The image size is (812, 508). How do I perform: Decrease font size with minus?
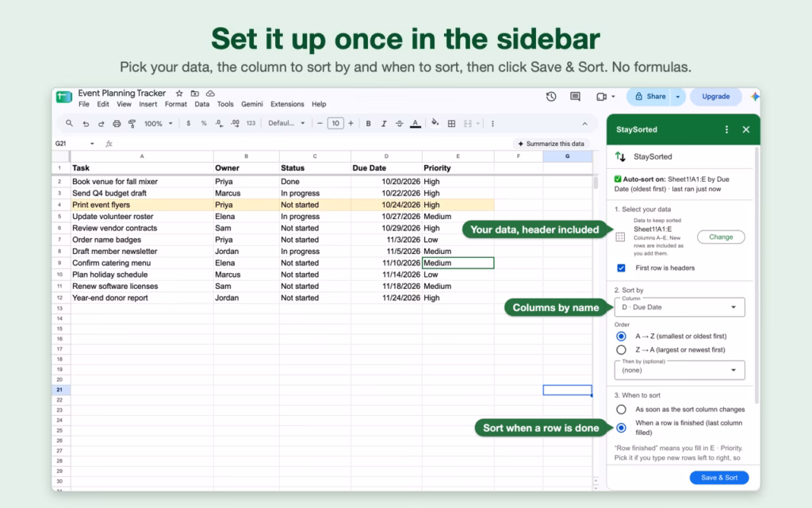pyautogui.click(x=320, y=123)
